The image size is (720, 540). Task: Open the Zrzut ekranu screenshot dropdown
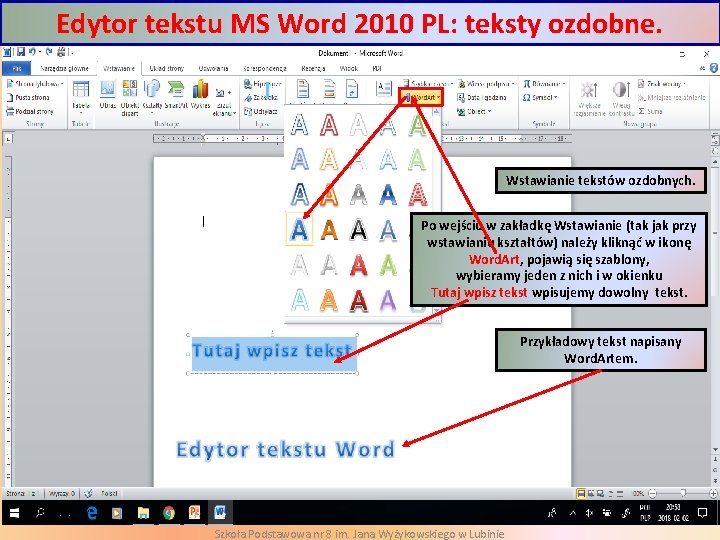coord(224,102)
